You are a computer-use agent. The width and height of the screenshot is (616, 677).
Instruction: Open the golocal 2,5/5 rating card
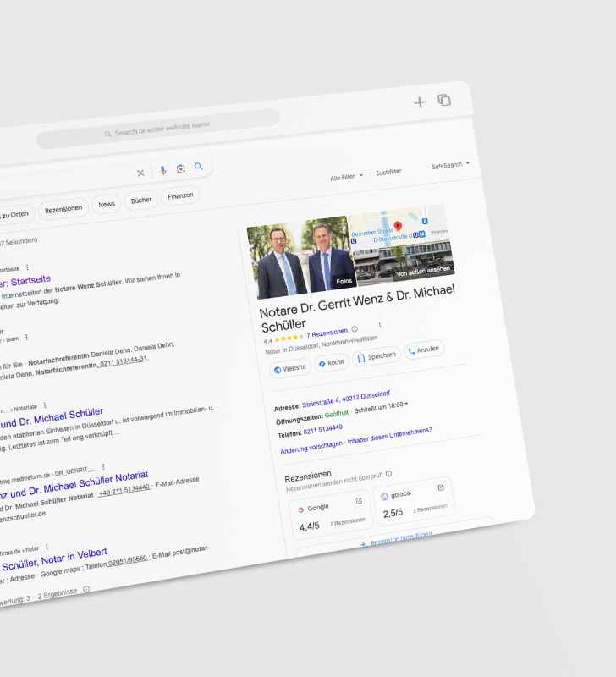click(x=414, y=502)
